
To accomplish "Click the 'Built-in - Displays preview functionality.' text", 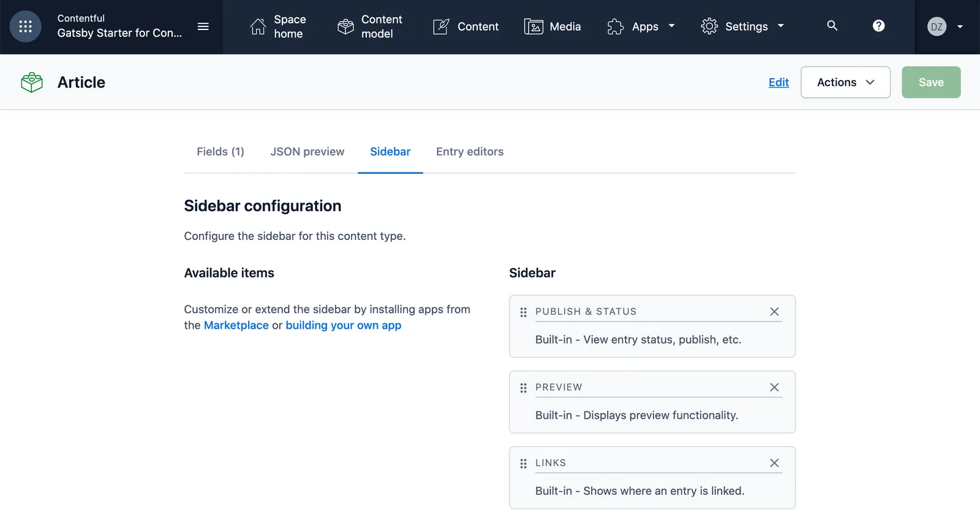I will 636,415.
